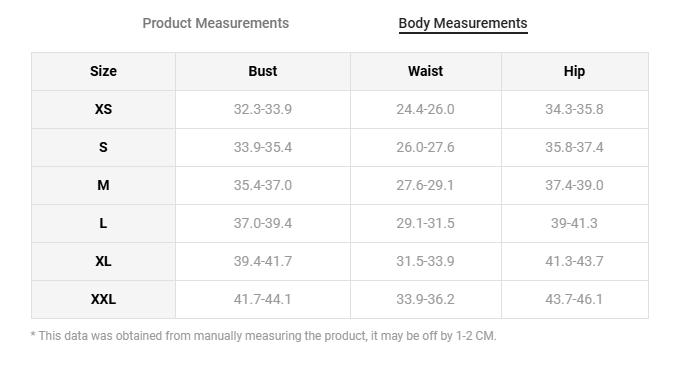The width and height of the screenshot is (677, 374).
Task: Click the M hip value 37.4-39.0
Action: 574,185
